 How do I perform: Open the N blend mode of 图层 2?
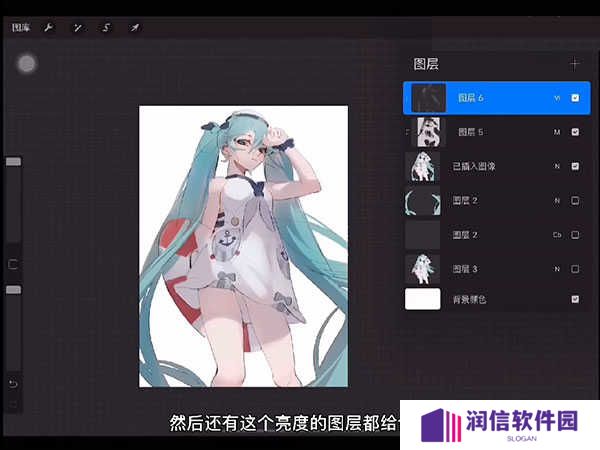point(557,201)
